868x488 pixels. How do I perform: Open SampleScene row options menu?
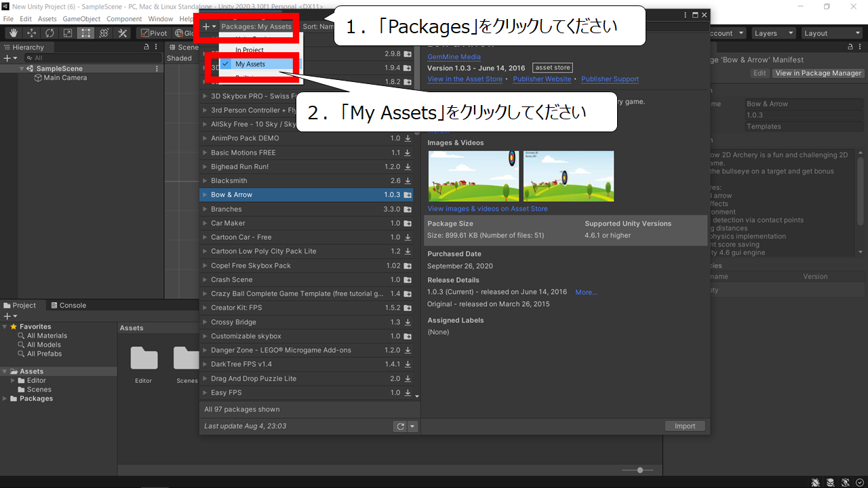[157, 68]
